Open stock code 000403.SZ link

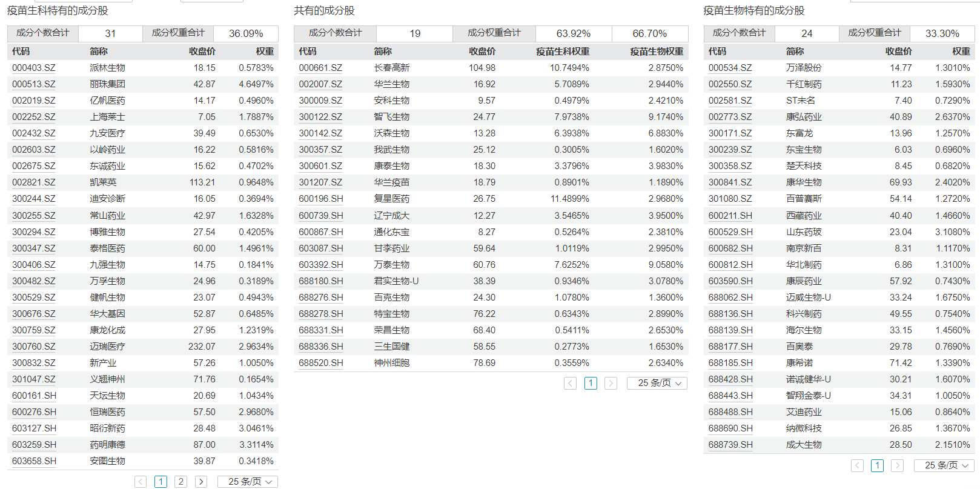[x=34, y=68]
